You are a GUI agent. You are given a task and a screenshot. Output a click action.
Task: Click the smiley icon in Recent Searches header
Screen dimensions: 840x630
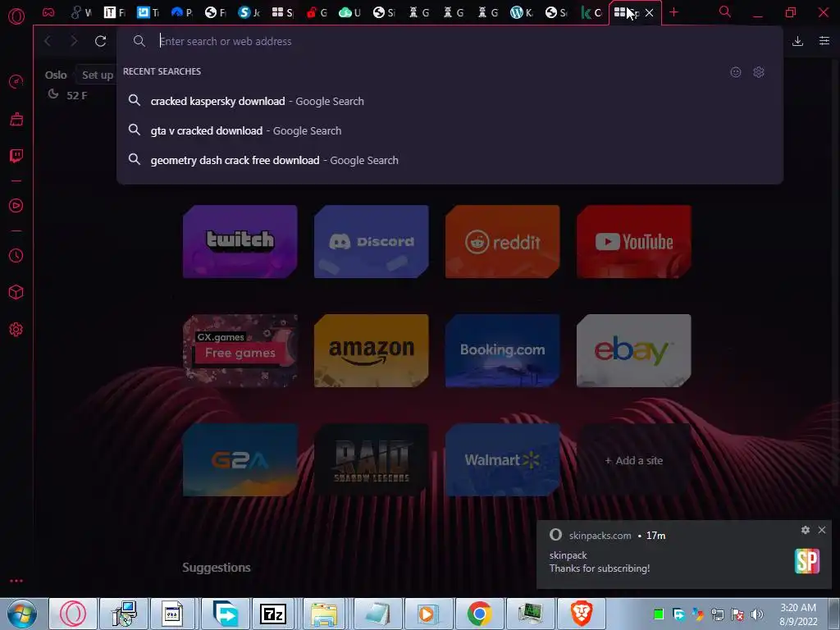pyautogui.click(x=736, y=72)
